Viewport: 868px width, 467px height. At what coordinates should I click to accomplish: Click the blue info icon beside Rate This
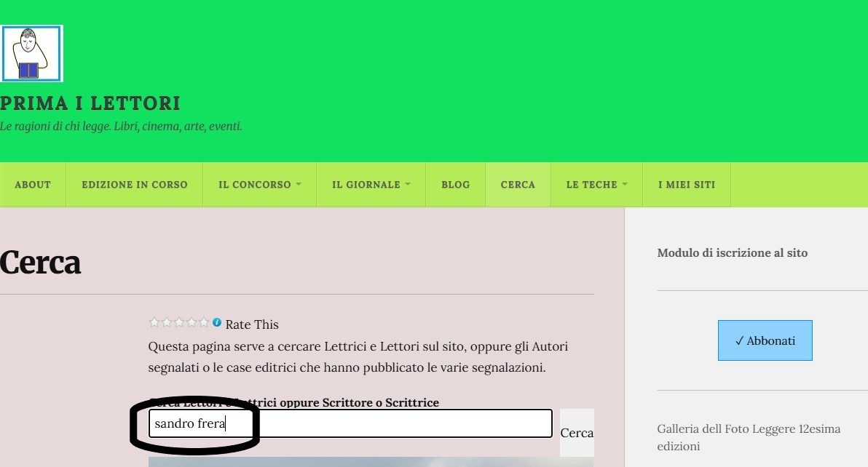click(217, 322)
